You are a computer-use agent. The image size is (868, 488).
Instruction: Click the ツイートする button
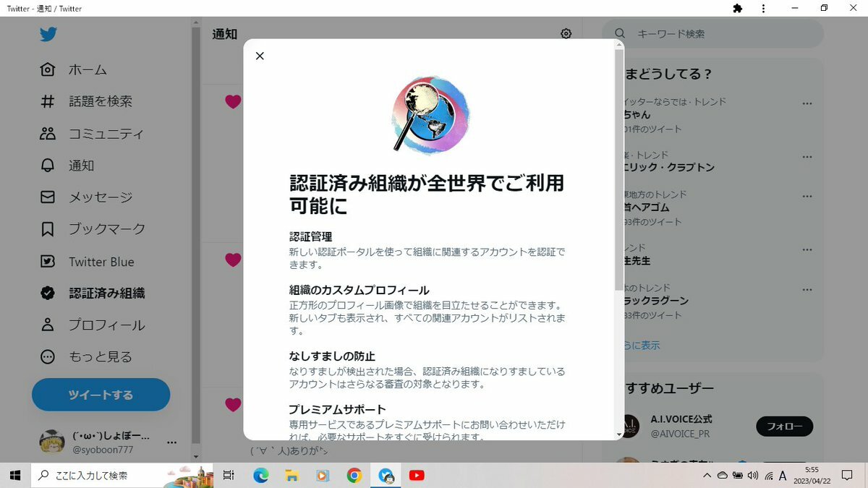tap(101, 395)
